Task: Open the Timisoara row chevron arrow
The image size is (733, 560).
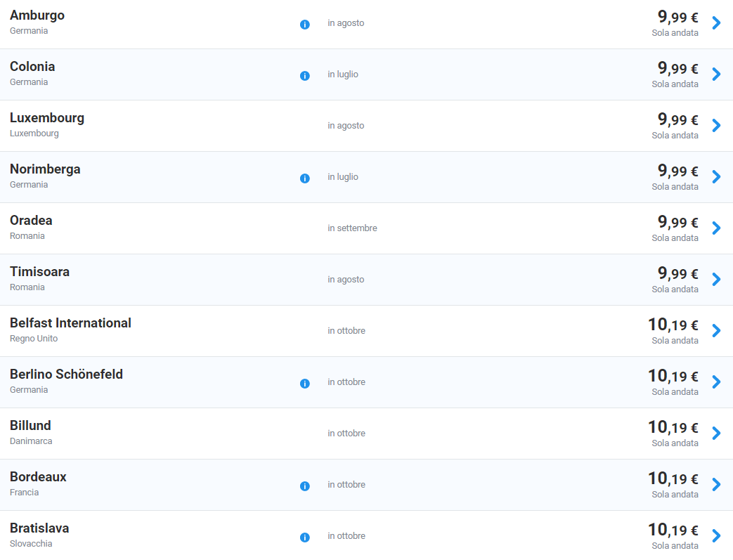Action: point(716,279)
